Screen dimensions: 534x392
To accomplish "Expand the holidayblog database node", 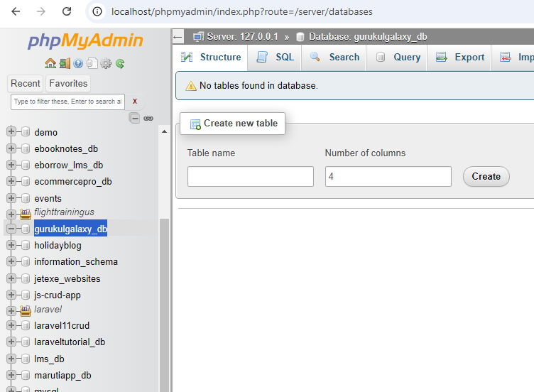I will coord(11,245).
